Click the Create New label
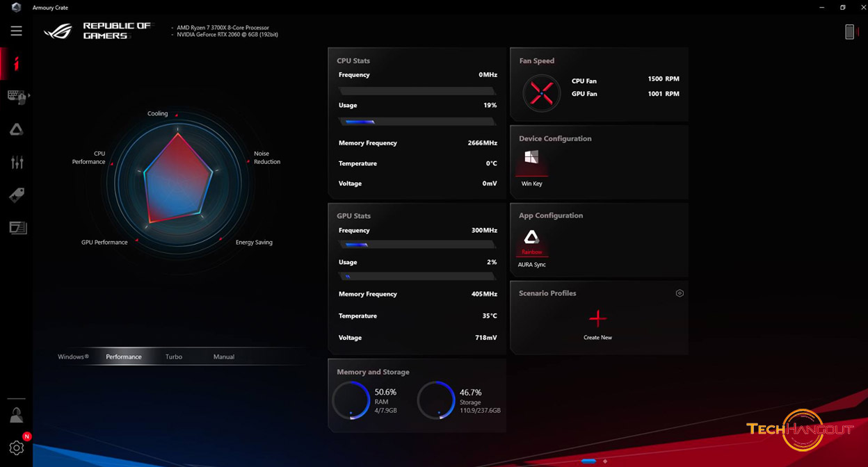Screen dimensions: 868x467 click(x=597, y=338)
